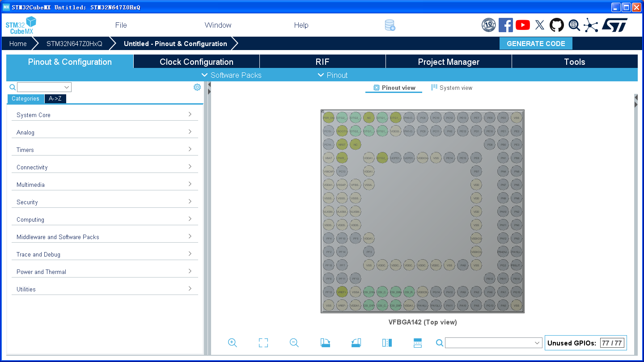Screen dimensions: 644x362
Task: Expand the Analog category
Action: pos(105,132)
